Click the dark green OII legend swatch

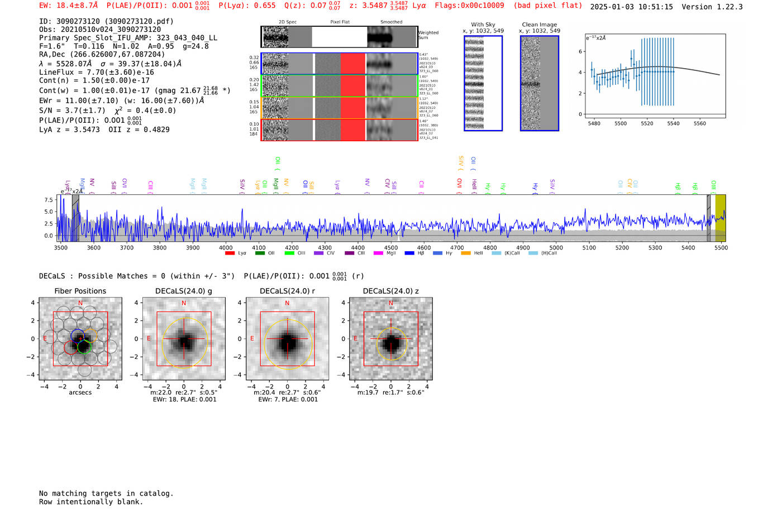pyautogui.click(x=260, y=253)
